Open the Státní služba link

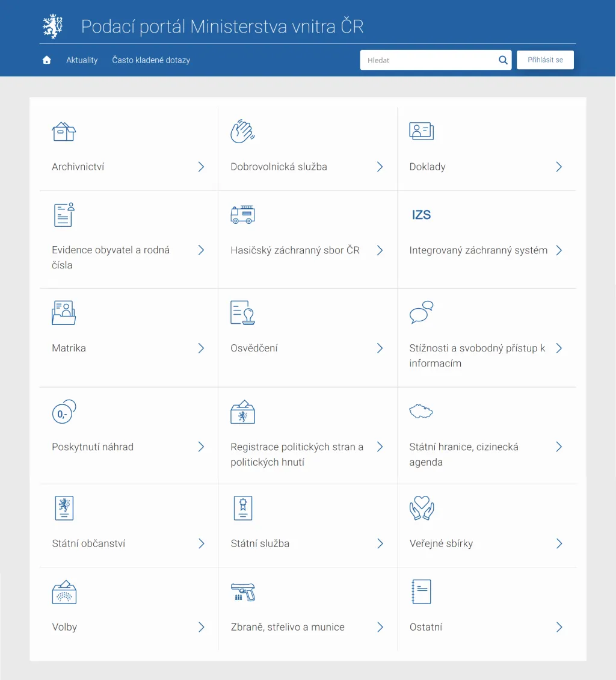point(260,544)
